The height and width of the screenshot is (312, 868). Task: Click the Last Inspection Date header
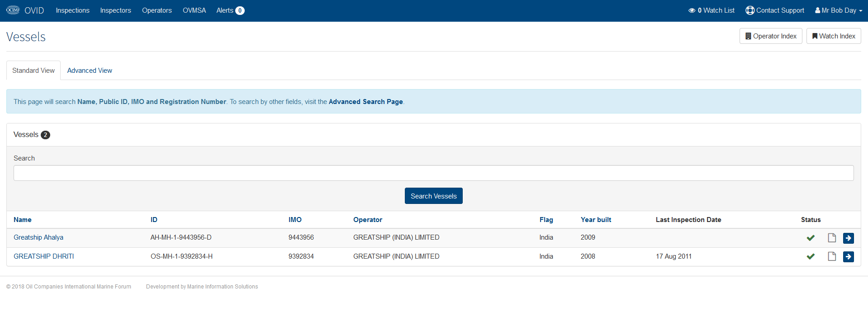pyautogui.click(x=688, y=220)
